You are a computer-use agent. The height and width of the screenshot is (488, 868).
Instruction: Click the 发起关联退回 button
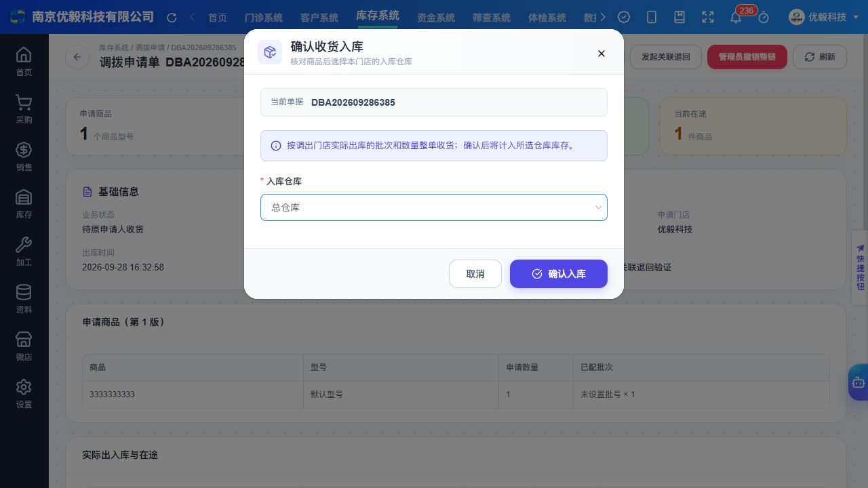666,57
